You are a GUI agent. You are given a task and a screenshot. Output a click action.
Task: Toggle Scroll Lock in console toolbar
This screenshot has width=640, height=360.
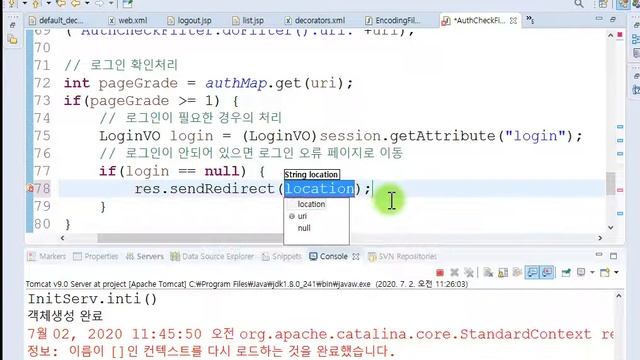pos(503,272)
